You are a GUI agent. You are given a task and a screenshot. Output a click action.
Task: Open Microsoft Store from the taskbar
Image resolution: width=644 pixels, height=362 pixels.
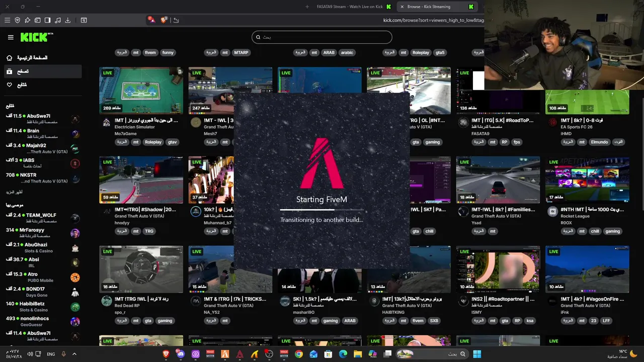point(329,354)
